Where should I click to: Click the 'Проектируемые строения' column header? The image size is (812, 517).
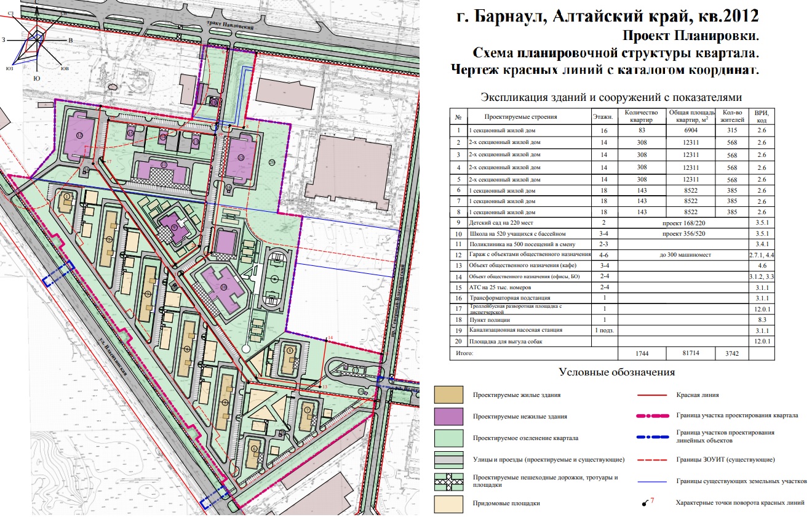click(x=520, y=116)
